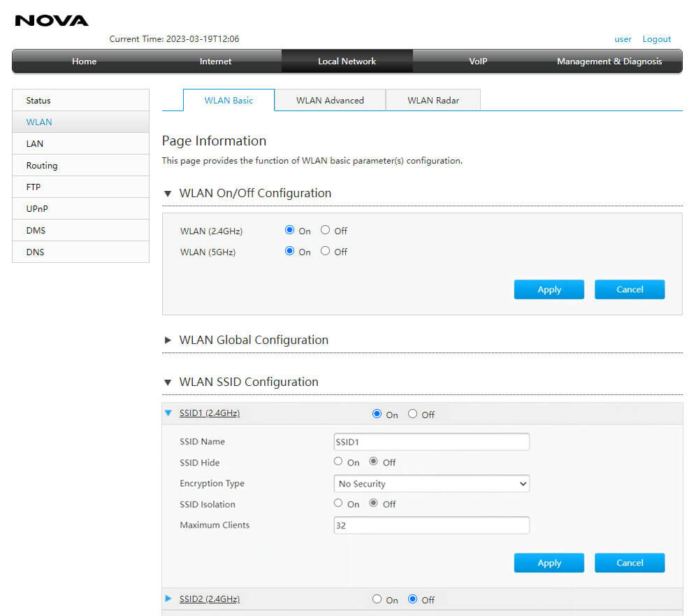Apply the WLAN On/Off configuration
689x616 pixels.
[549, 289]
